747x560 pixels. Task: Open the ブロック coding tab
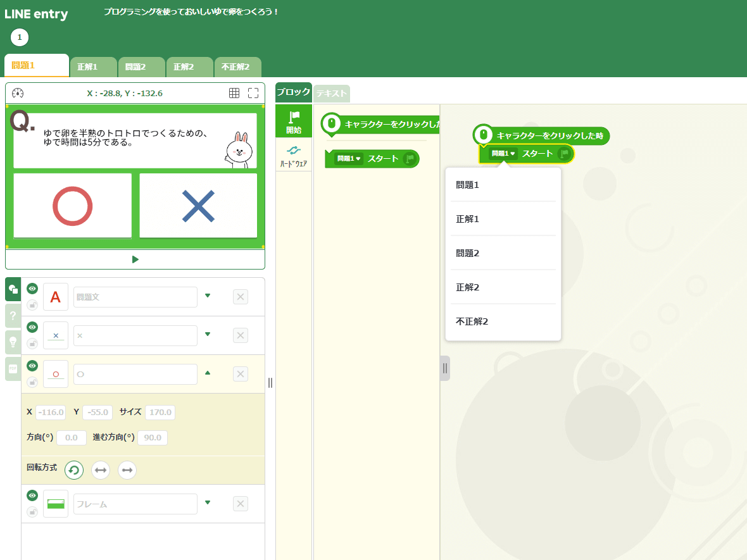[294, 92]
